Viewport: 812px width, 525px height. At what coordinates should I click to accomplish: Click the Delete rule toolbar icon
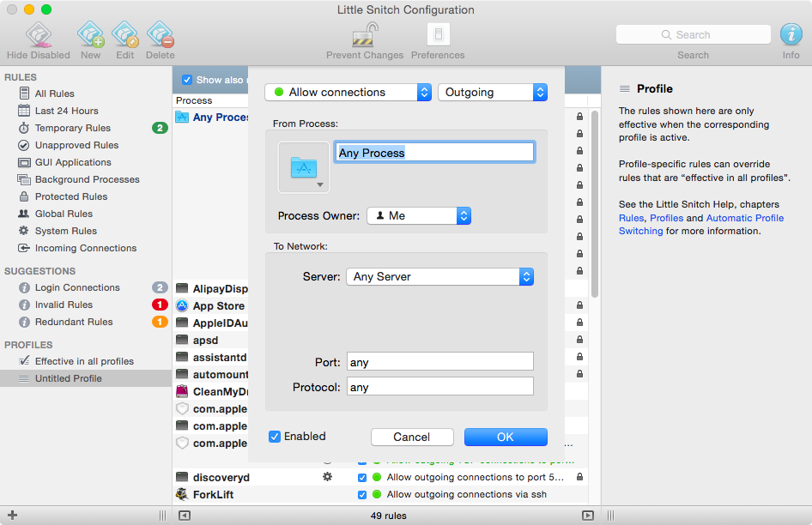click(x=160, y=35)
